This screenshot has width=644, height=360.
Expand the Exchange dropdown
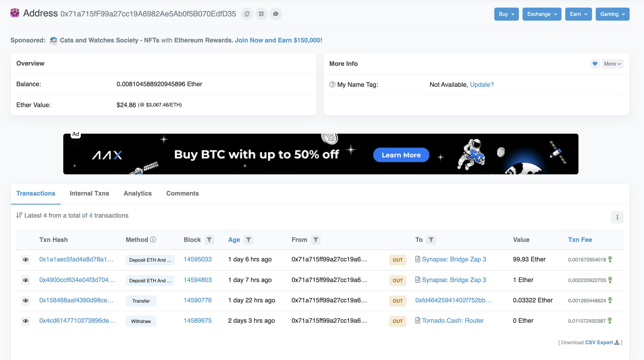coord(542,14)
